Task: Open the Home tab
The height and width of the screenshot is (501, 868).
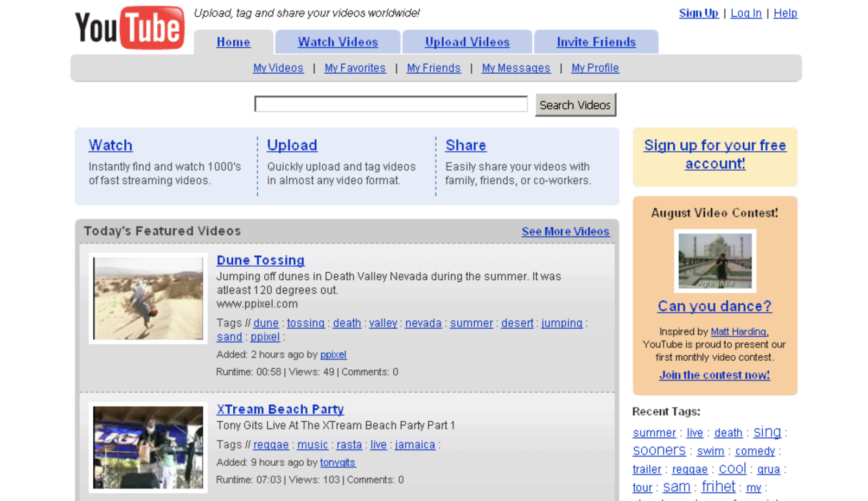Action: [233, 42]
